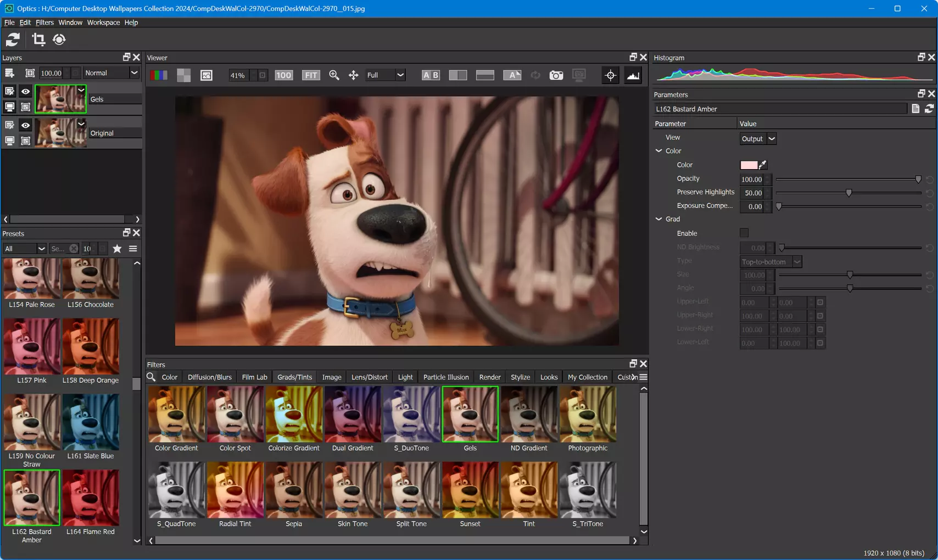This screenshot has height=560, width=938.
Task: Take a snapshot with the camera icon
Action: pos(556,75)
